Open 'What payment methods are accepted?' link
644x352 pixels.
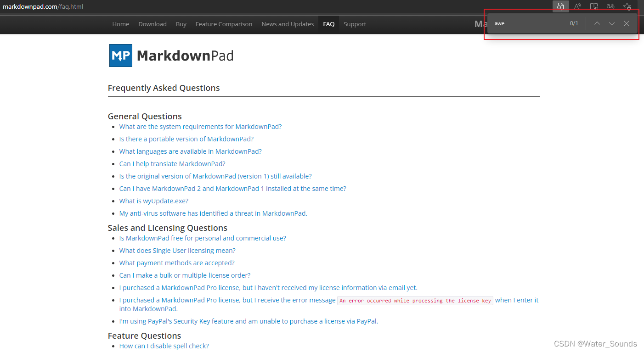point(177,263)
